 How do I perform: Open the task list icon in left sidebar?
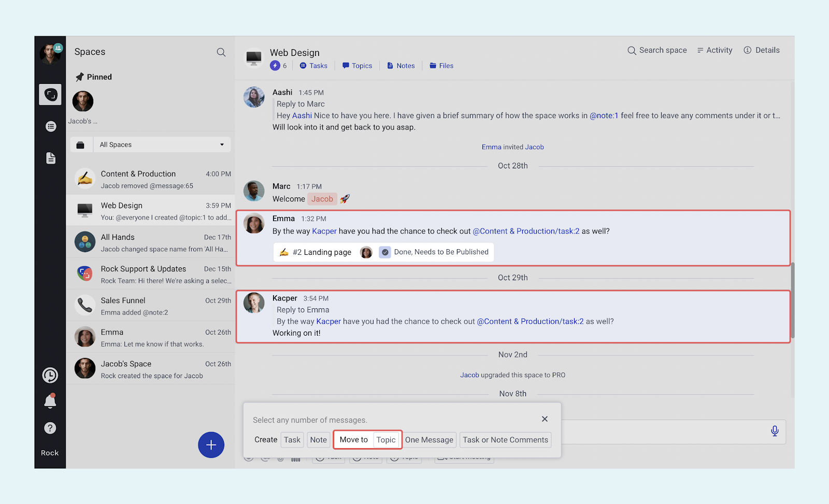[51, 126]
